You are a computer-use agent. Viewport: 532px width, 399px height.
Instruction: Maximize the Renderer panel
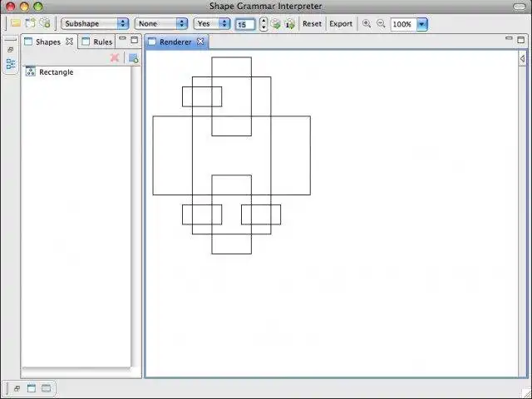522,39
